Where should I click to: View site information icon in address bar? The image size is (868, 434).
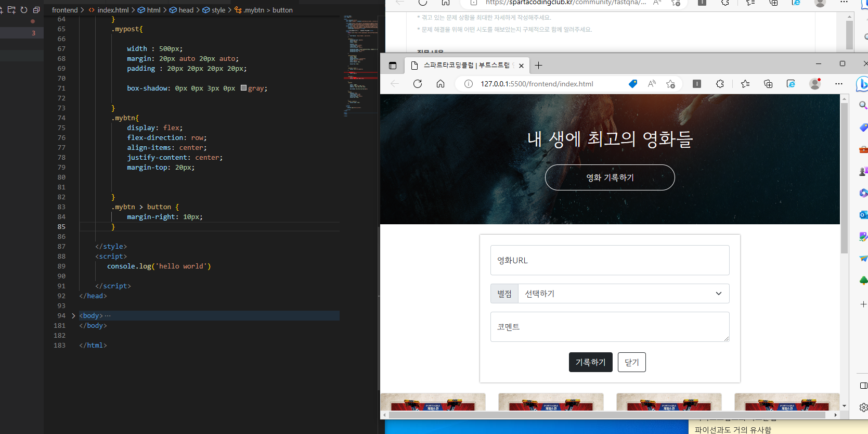tap(468, 84)
